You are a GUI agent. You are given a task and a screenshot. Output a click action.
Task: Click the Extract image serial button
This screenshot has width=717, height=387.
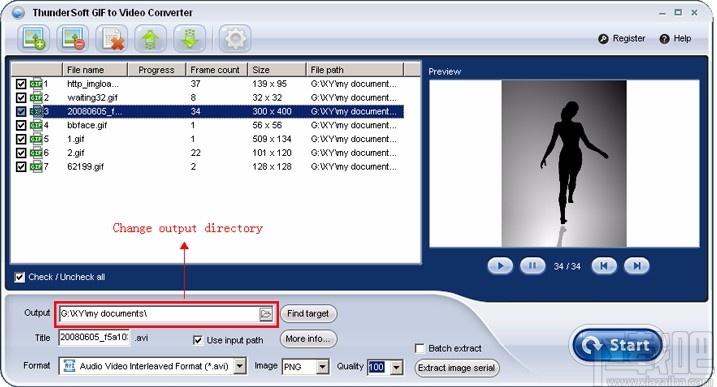(456, 368)
